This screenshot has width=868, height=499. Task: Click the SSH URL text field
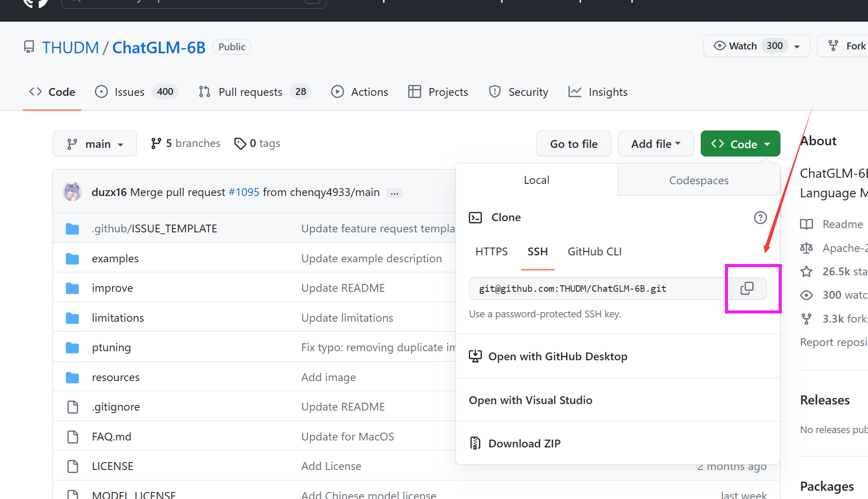600,289
